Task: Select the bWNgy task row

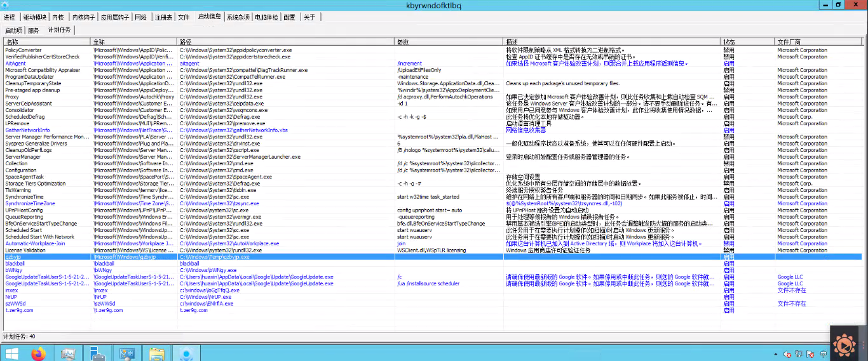Action: pyautogui.click(x=432, y=270)
